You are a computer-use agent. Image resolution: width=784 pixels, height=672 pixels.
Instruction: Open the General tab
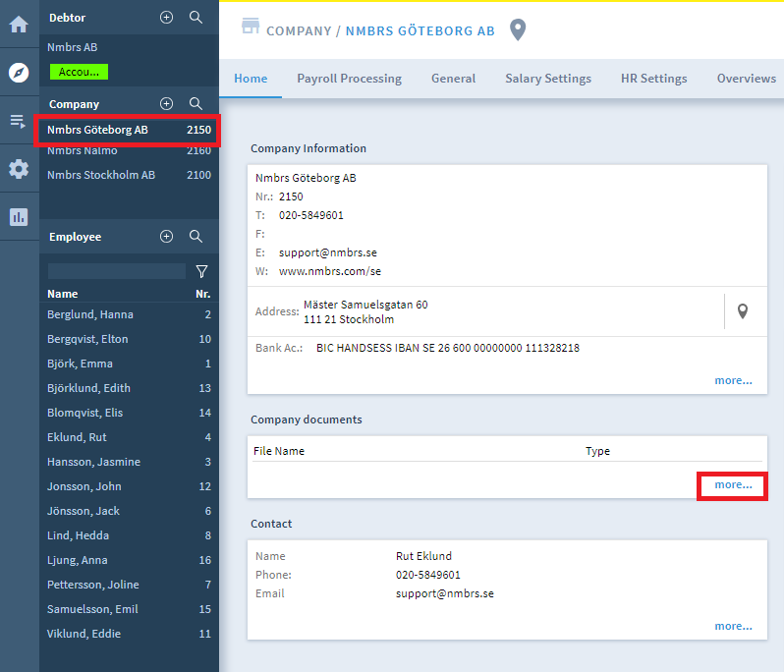coord(454,79)
